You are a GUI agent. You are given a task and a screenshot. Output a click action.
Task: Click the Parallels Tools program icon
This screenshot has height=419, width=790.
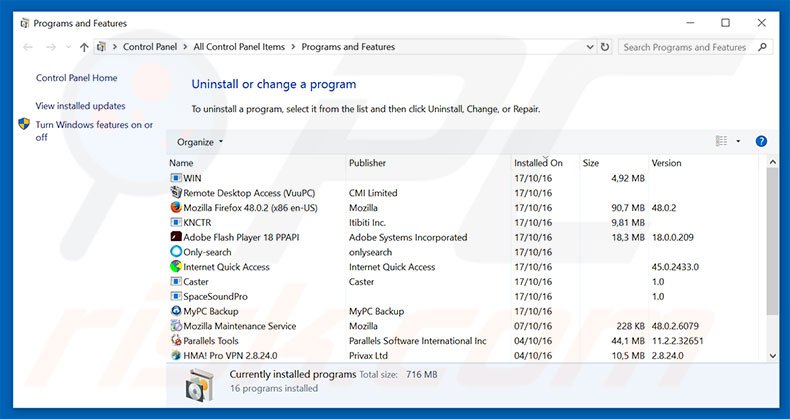[x=176, y=340]
